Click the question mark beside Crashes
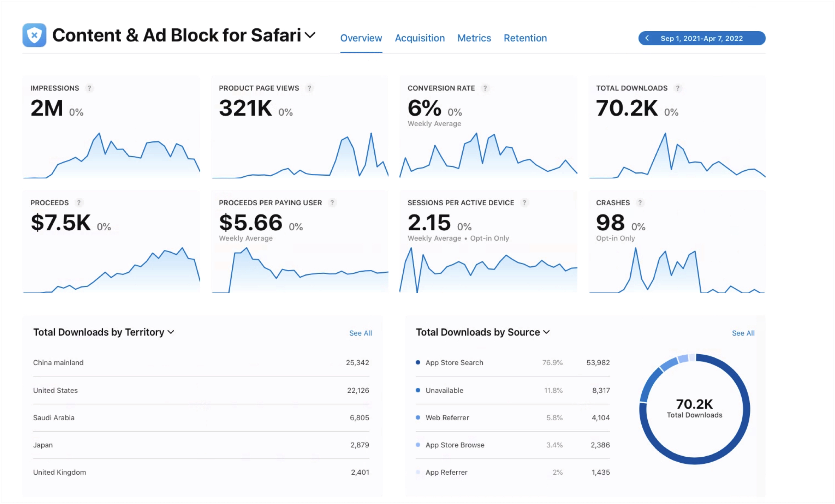The width and height of the screenshot is (835, 504). point(640,203)
